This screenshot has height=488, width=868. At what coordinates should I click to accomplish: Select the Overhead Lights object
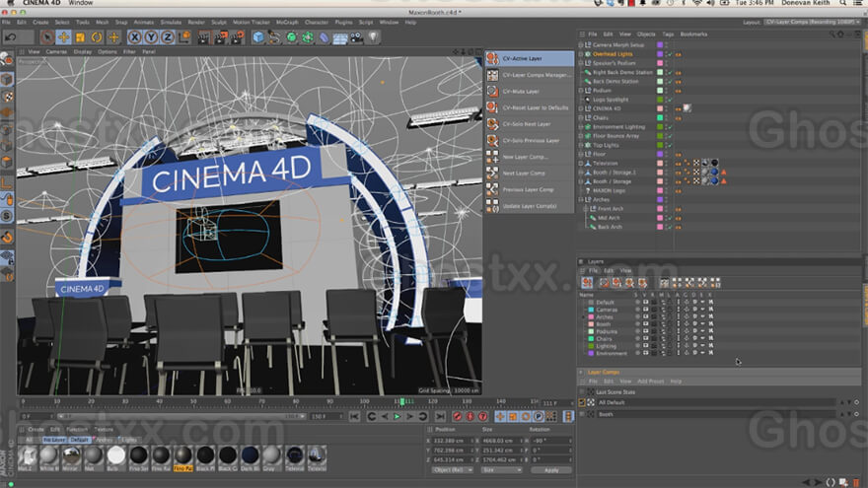(613, 54)
